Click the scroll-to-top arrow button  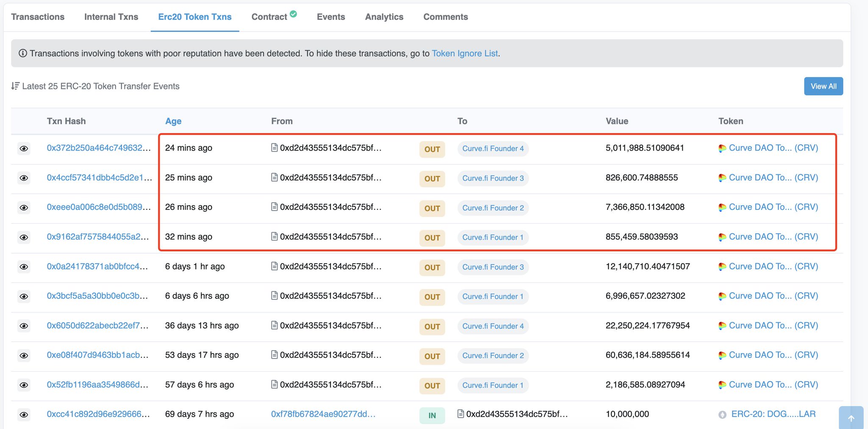[x=851, y=418]
